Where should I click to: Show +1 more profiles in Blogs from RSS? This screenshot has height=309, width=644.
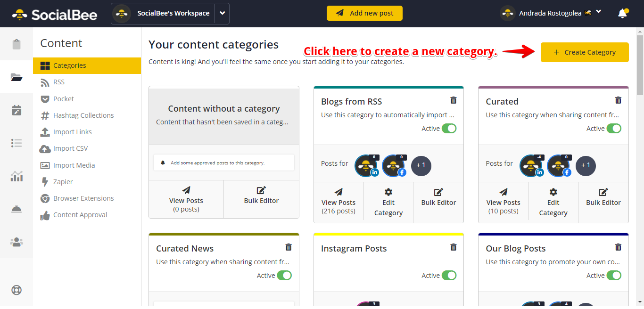pyautogui.click(x=421, y=166)
